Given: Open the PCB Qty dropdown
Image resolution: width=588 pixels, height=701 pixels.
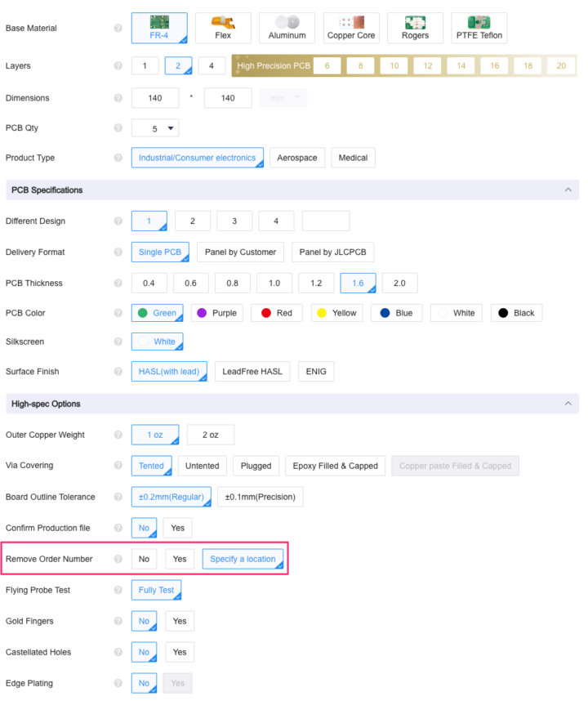Looking at the screenshot, I should [x=155, y=128].
